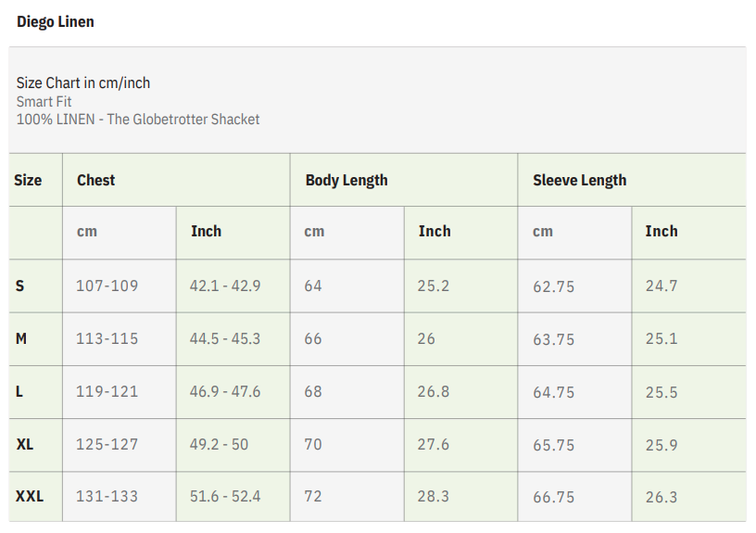This screenshot has width=756, height=533.
Task: Click the Smart Fit text
Action: (44, 101)
